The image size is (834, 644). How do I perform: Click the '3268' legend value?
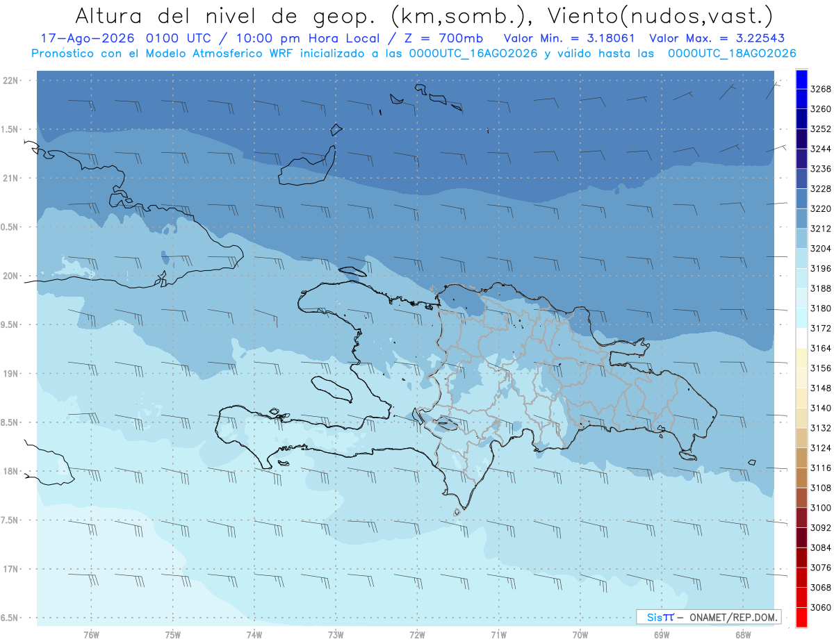(821, 89)
